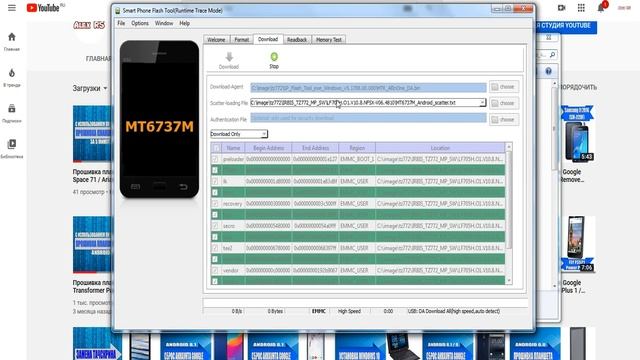Open YouTube hamburger menu icon
This screenshot has height=360, width=640.
point(12,8)
